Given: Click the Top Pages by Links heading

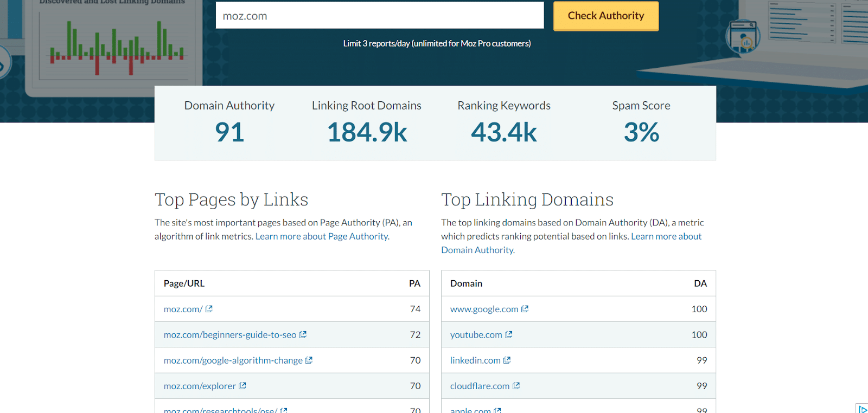Looking at the screenshot, I should pos(231,199).
